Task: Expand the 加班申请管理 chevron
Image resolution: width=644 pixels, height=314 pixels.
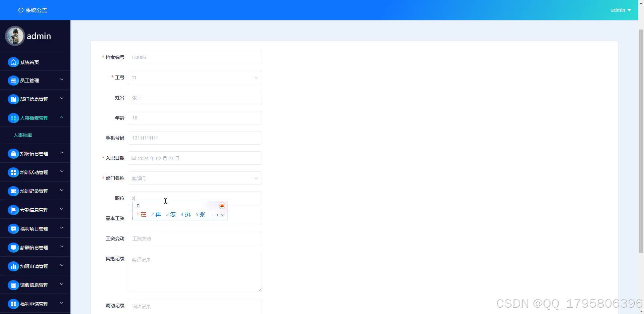Action: tap(62, 266)
